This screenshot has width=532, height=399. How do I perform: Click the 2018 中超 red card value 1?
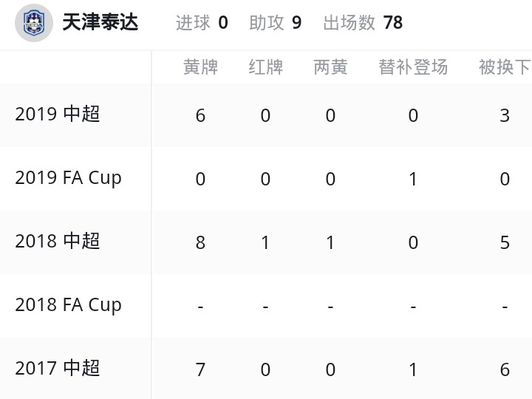coord(266,243)
